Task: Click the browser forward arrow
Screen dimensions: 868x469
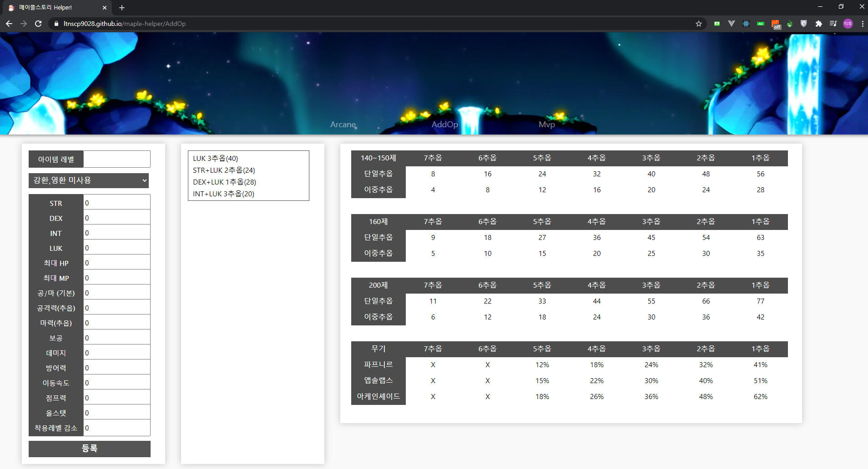Action: (x=24, y=24)
